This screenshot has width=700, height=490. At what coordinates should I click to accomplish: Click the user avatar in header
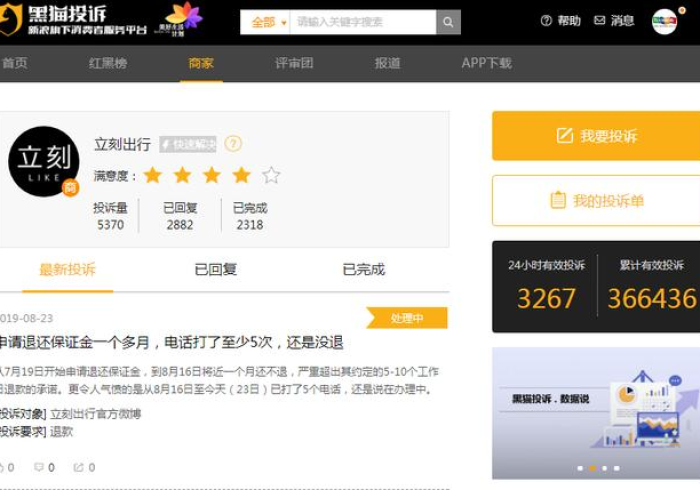[664, 21]
